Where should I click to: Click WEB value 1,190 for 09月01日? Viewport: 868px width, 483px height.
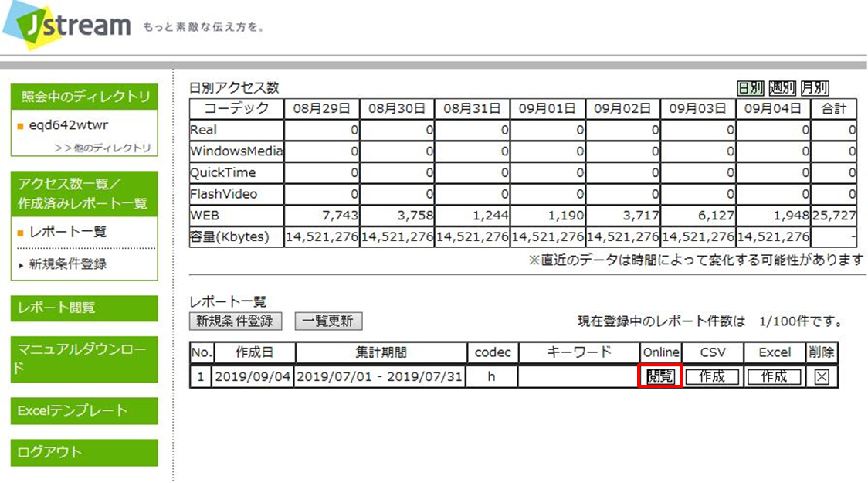pos(566,216)
